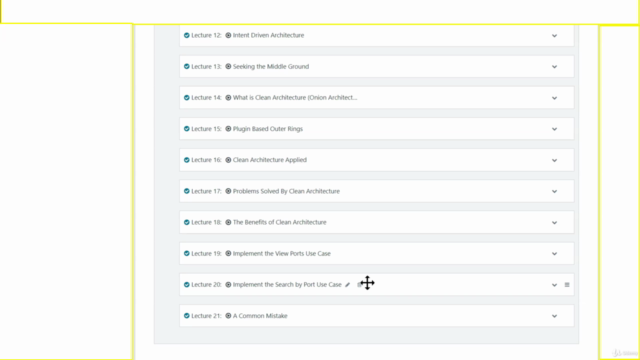The width and height of the screenshot is (640, 360).
Task: Click 'Problems Solved By Clean Architecture' title
Action: (x=286, y=191)
